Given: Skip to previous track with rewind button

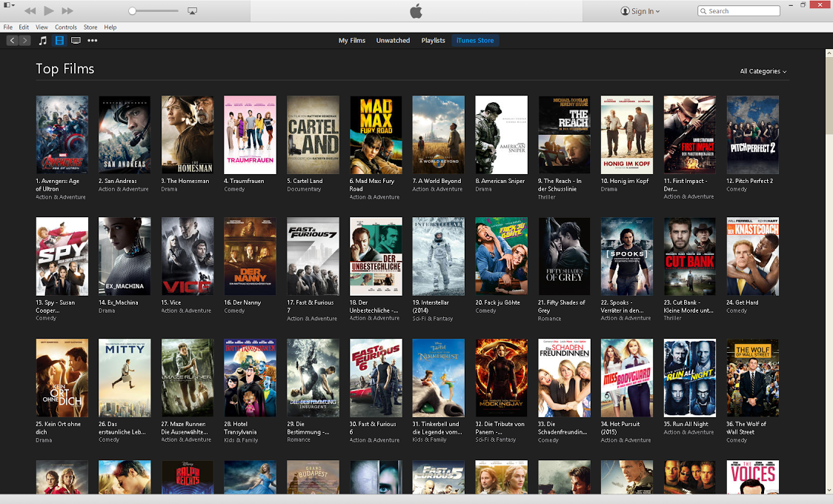Looking at the screenshot, I should [x=30, y=10].
